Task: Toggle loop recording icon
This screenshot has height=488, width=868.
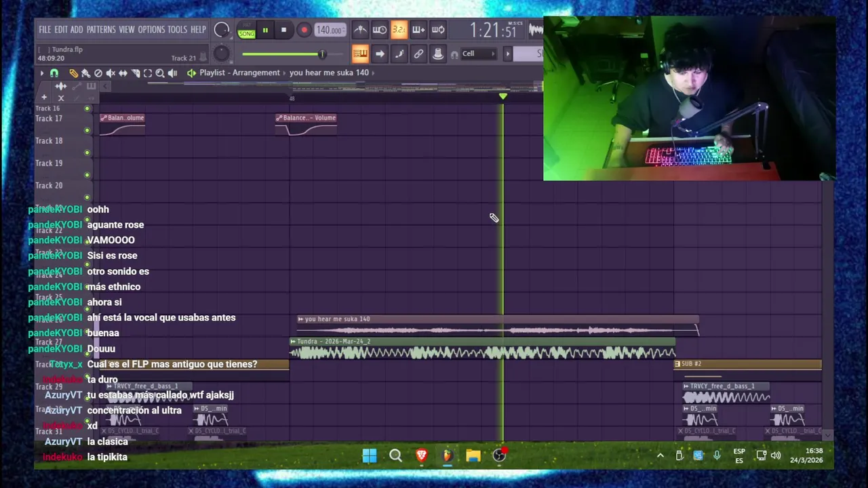Action: click(x=438, y=30)
